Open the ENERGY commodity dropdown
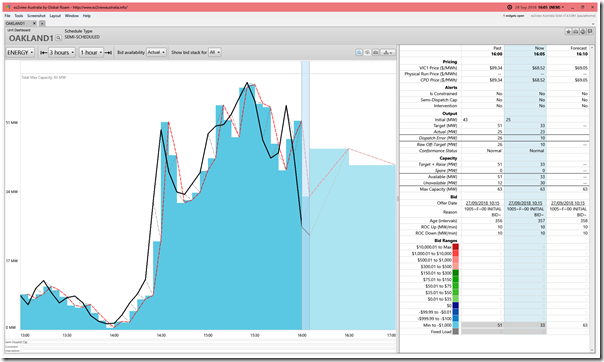 [20, 52]
